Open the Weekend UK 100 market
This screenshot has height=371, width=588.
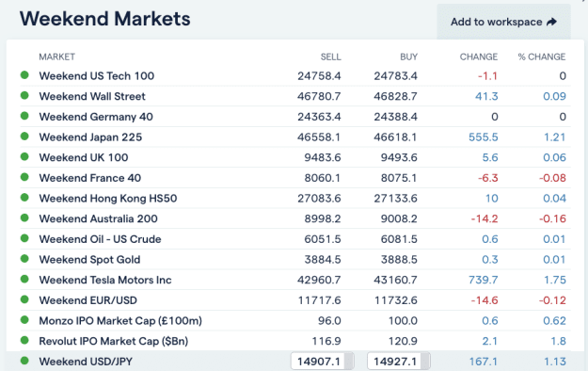pyautogui.click(x=83, y=157)
